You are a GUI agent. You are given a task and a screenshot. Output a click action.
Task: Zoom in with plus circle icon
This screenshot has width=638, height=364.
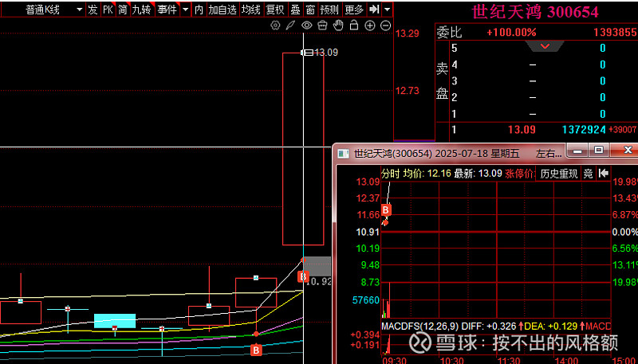370,25
